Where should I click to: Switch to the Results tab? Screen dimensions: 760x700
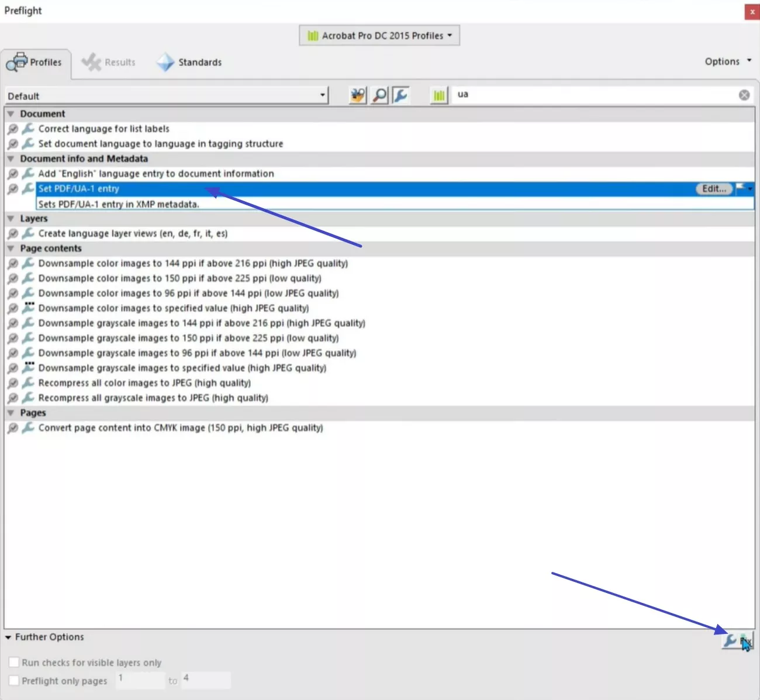[109, 63]
